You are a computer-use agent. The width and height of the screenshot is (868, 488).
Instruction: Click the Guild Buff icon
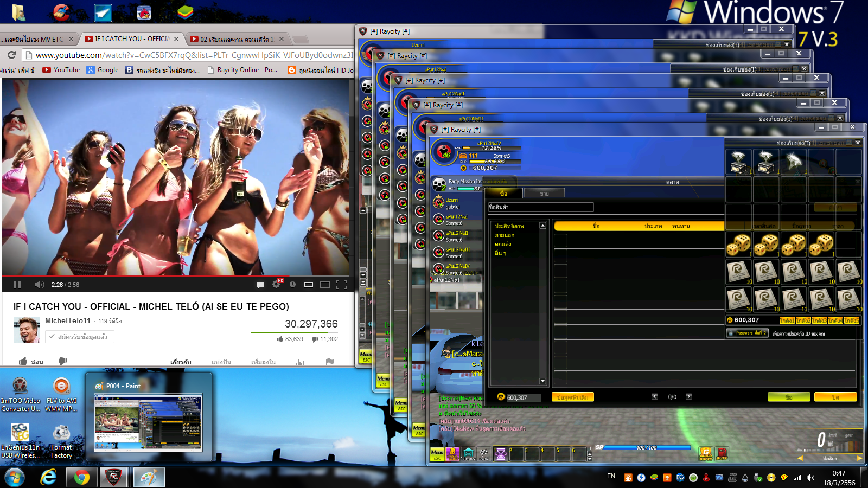[706, 454]
